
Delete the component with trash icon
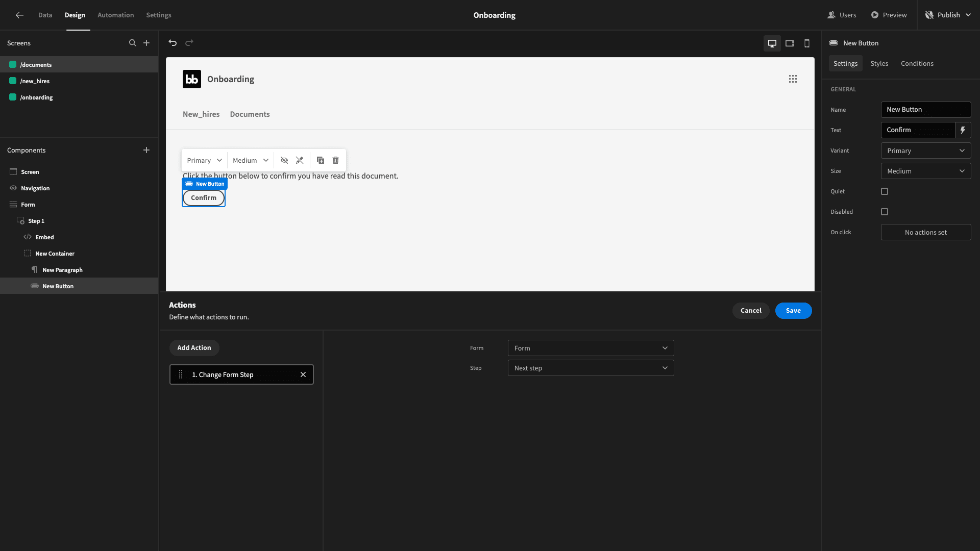(336, 160)
